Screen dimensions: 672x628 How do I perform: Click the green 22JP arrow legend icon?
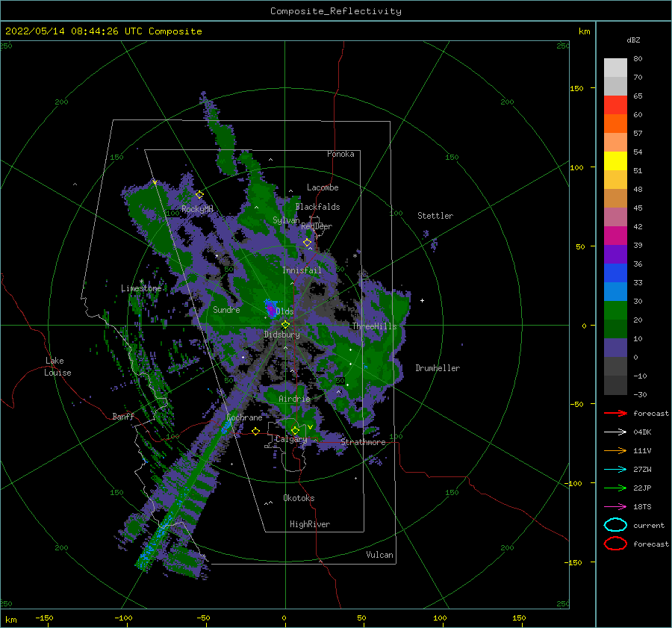pyautogui.click(x=615, y=488)
